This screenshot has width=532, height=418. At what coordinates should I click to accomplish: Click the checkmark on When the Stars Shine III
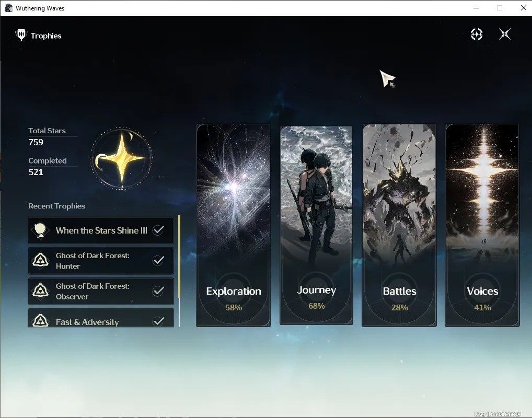(158, 230)
